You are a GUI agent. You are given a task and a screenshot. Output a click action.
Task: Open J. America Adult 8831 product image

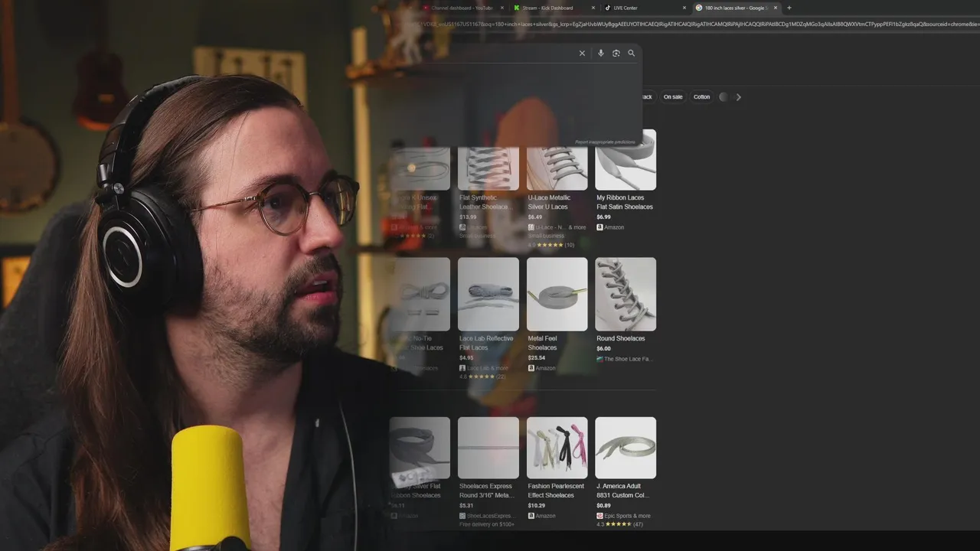[x=626, y=448]
